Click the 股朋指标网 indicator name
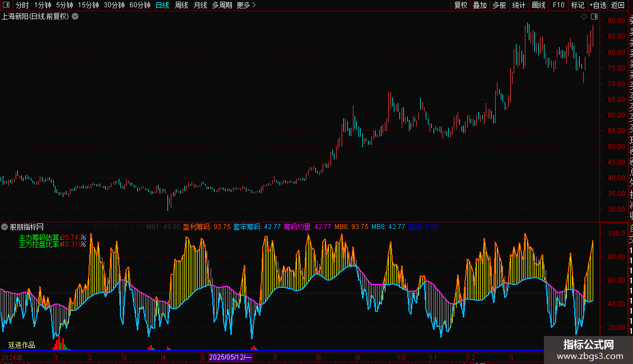This screenshot has height=364, width=633. click(27, 227)
